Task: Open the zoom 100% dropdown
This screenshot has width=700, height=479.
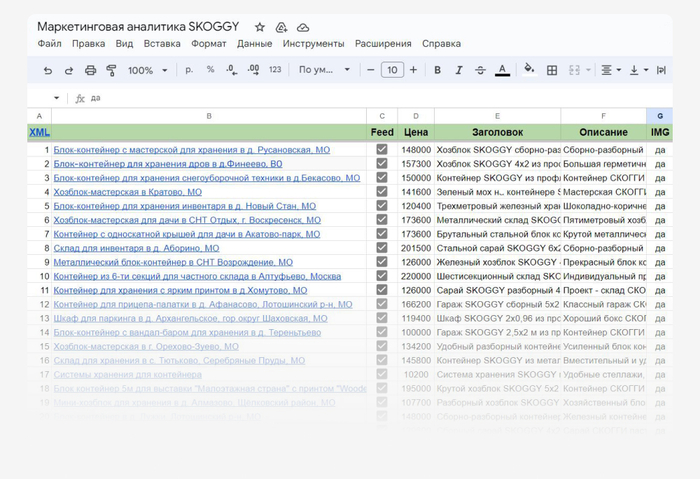Action: coord(147,71)
